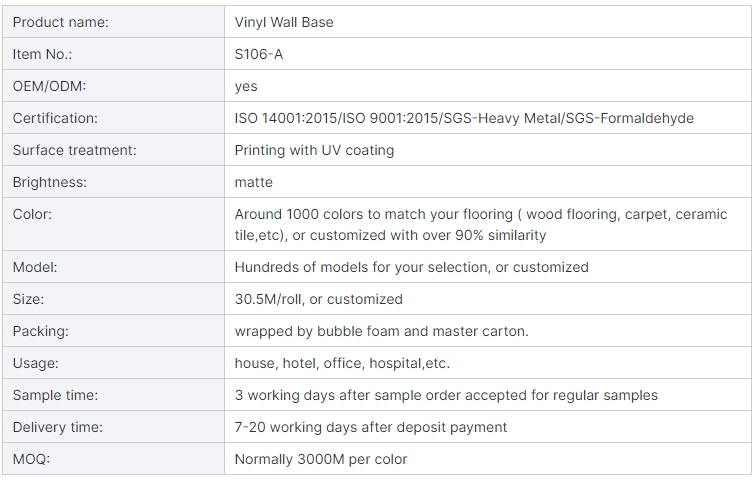Click the 'Certification:' label
This screenshot has height=482, width=756.
click(x=55, y=118)
